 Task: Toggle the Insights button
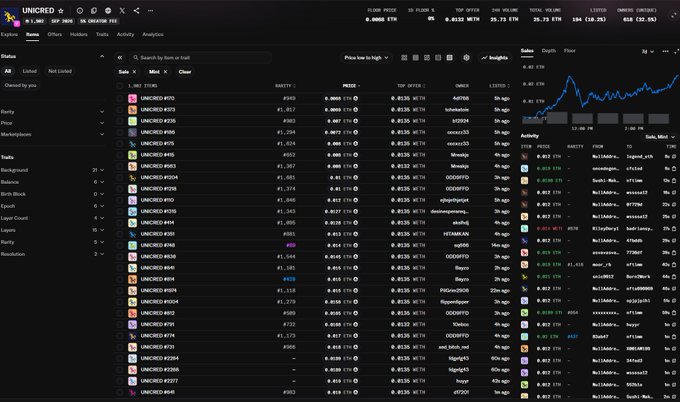tap(495, 58)
